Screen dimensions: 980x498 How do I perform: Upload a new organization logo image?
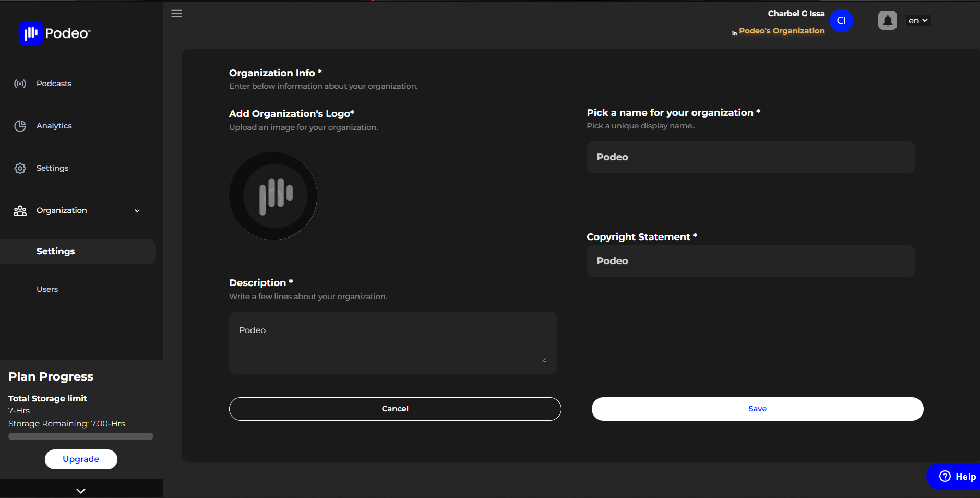point(273,196)
